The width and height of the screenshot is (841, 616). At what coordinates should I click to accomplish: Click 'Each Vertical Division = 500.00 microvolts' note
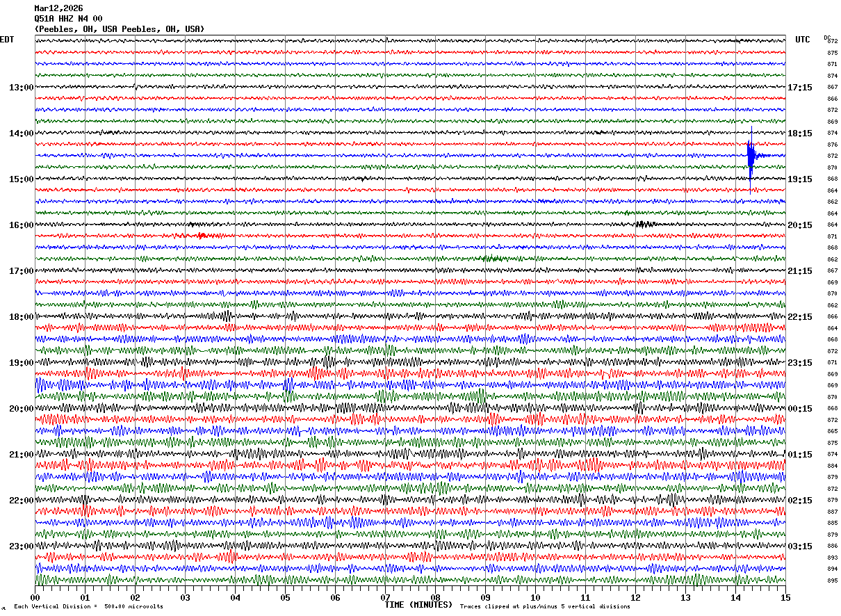click(x=88, y=607)
